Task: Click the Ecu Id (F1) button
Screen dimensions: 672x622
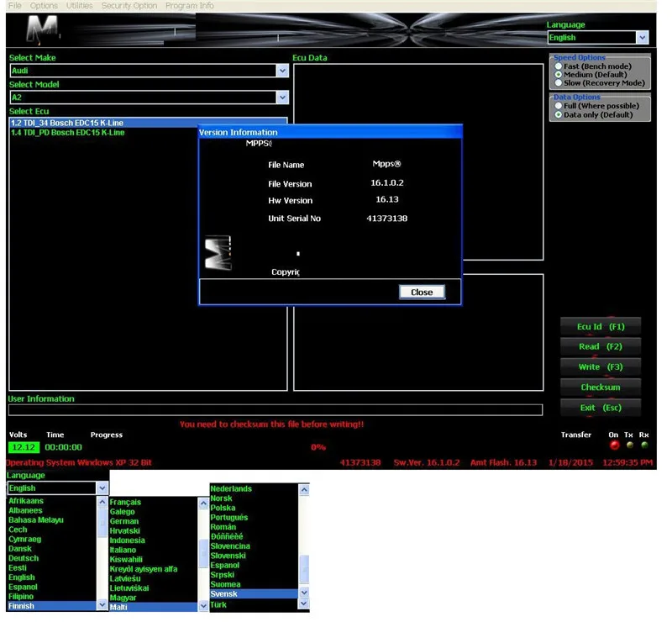Action: point(601,327)
